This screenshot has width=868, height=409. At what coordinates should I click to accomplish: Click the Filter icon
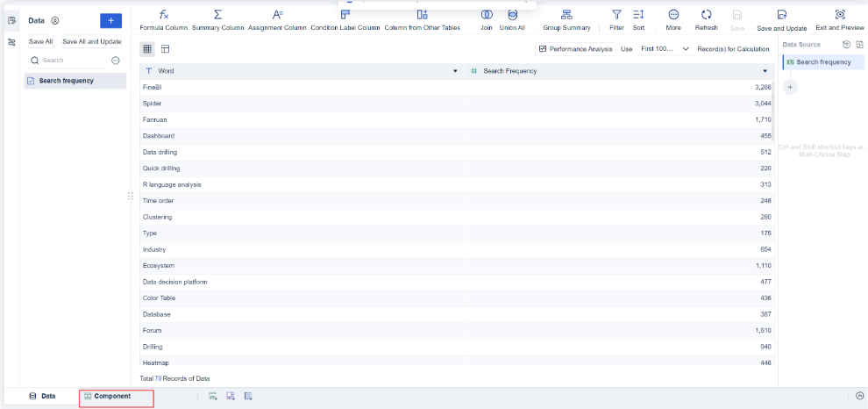[x=616, y=19]
